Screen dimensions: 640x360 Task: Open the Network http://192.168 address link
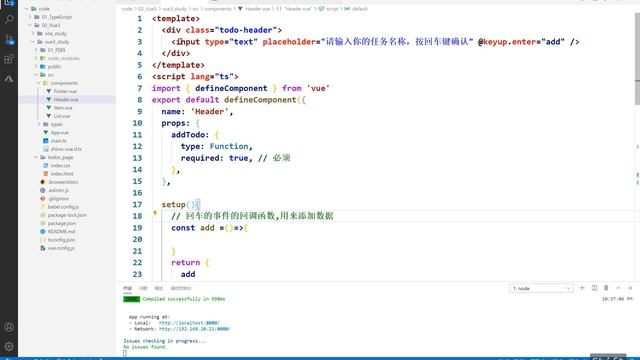(195, 329)
